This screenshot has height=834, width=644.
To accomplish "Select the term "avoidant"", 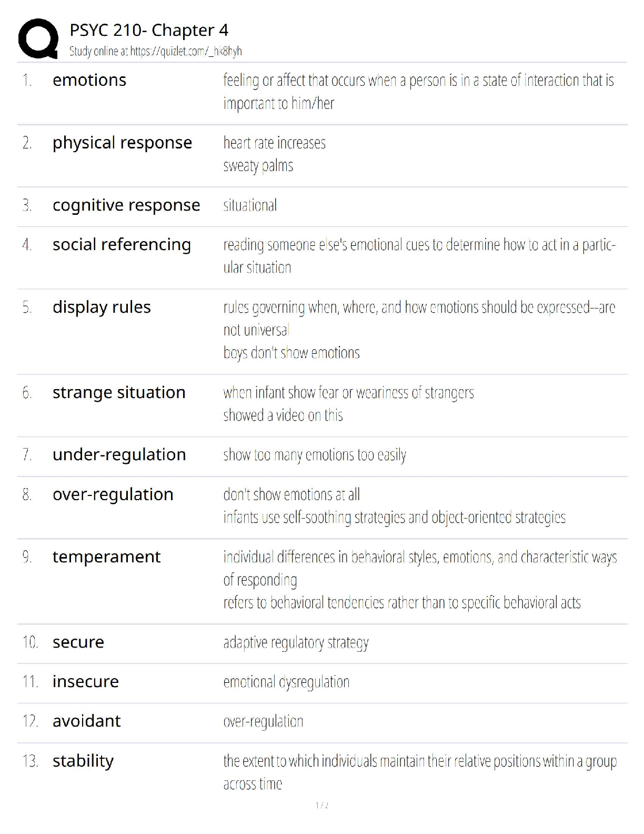I will 87,721.
